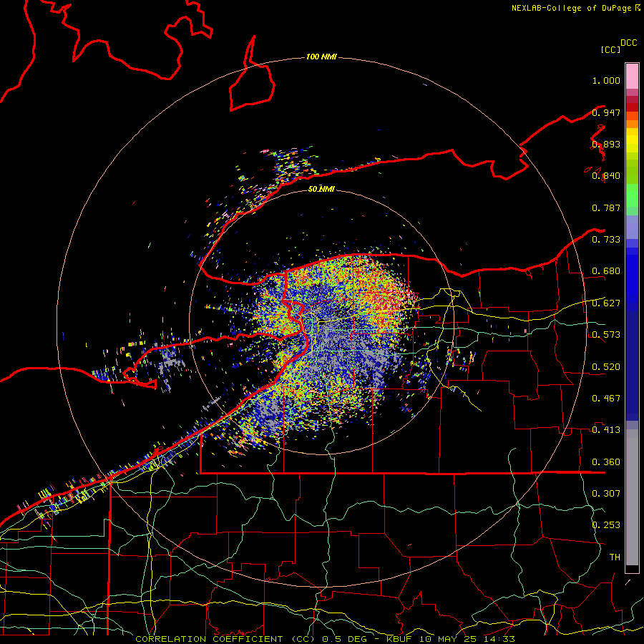Click the 0.467 scale value
This screenshot has height=644, width=644.
(606, 398)
